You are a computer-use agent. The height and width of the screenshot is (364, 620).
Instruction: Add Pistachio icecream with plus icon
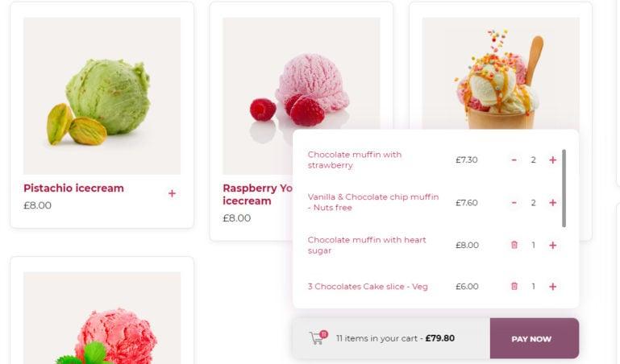pyautogui.click(x=172, y=193)
